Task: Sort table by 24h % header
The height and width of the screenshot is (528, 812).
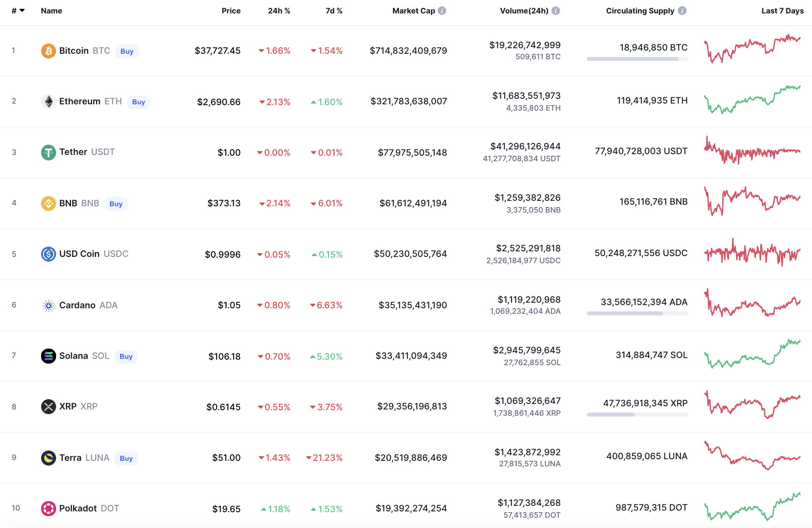Action: [279, 11]
